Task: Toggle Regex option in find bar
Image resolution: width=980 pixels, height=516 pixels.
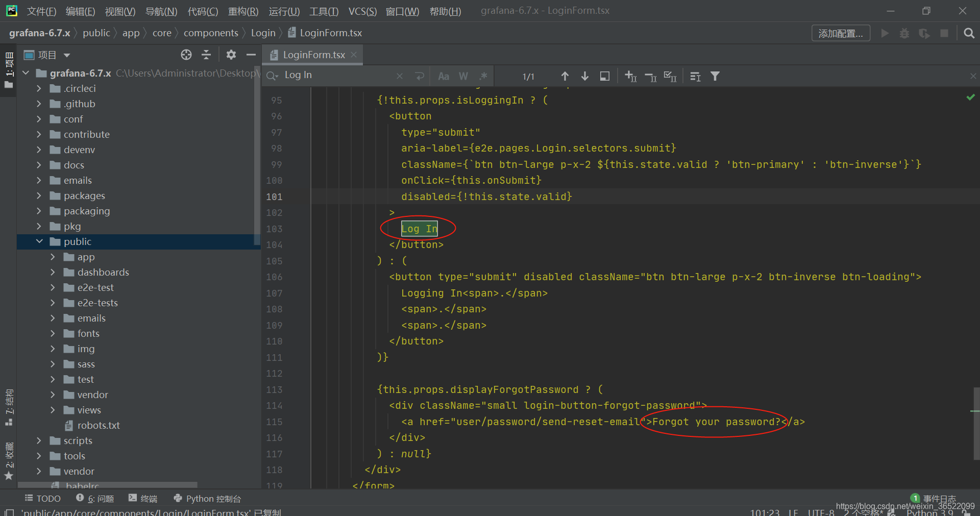Action: tap(483, 76)
